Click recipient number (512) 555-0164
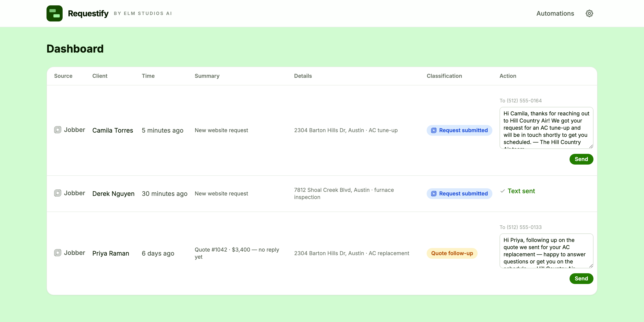This screenshot has height=322, width=644. 524,100
